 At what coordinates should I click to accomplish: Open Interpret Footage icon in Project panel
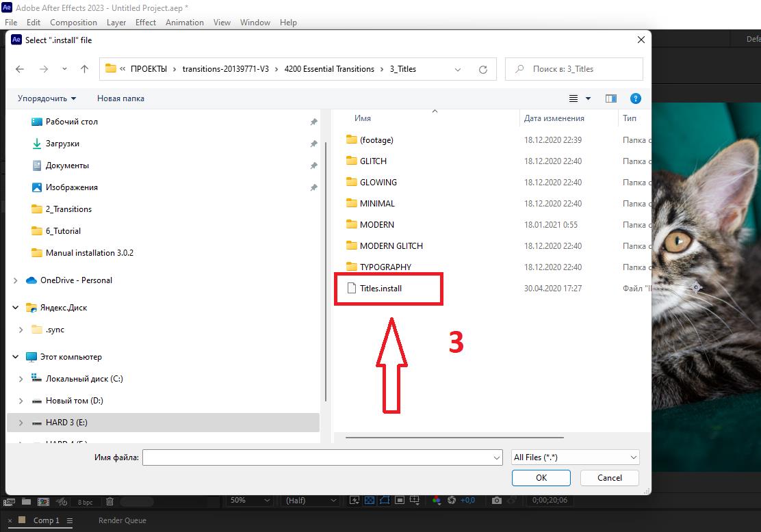9,501
